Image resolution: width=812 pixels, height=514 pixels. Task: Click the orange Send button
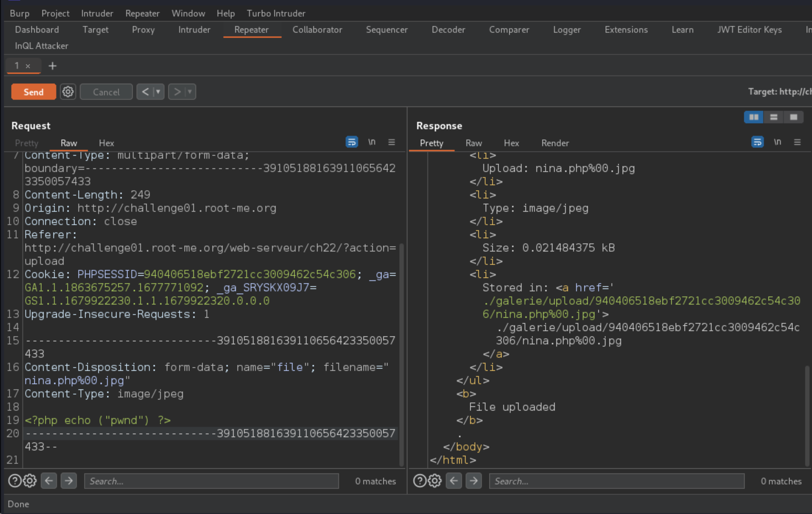pos(33,92)
